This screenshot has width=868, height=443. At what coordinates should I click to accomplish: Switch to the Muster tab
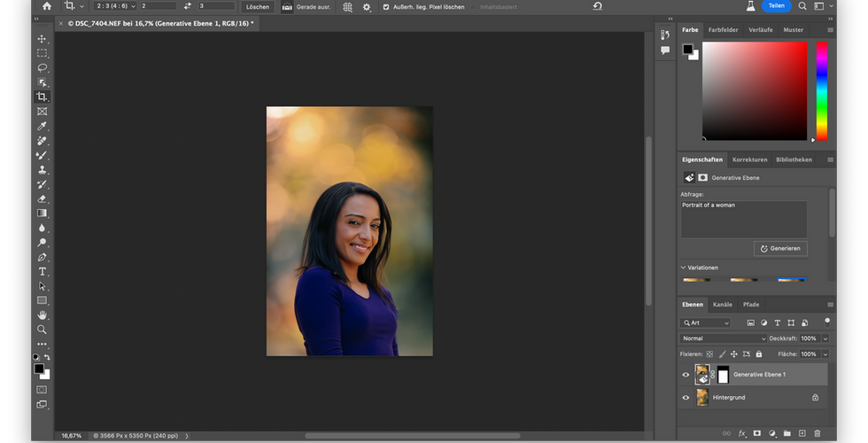794,30
